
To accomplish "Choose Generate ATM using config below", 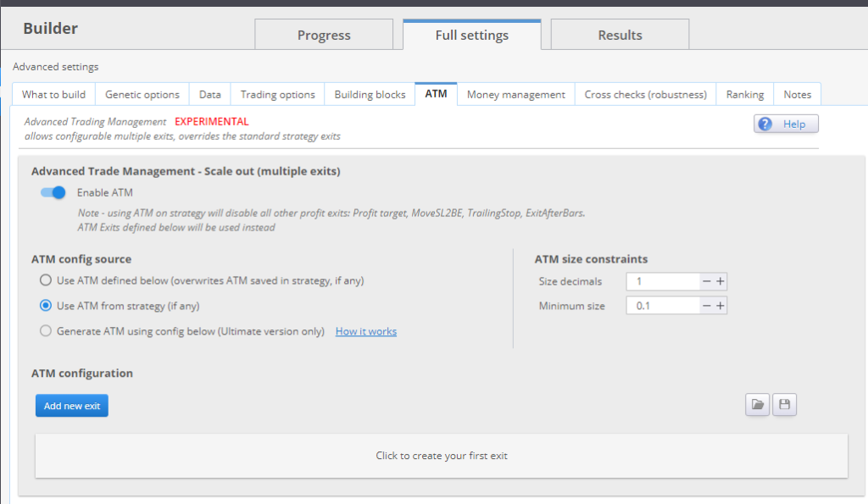I will point(46,331).
